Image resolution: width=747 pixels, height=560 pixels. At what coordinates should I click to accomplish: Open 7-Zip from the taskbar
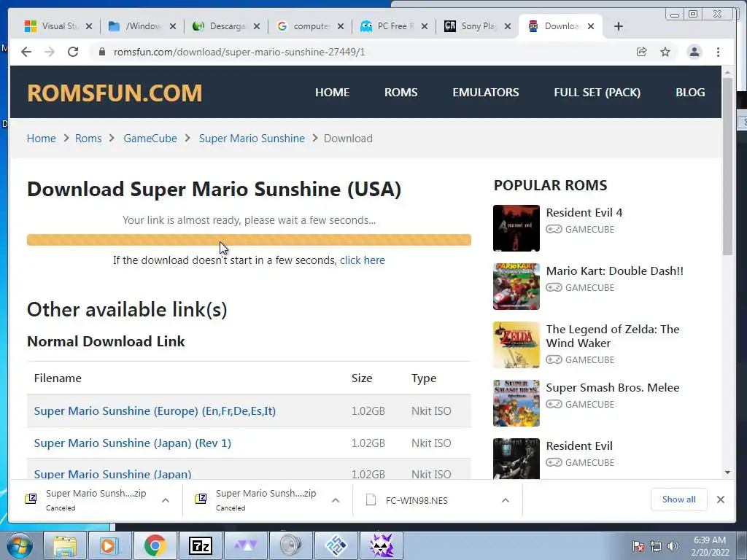click(200, 545)
